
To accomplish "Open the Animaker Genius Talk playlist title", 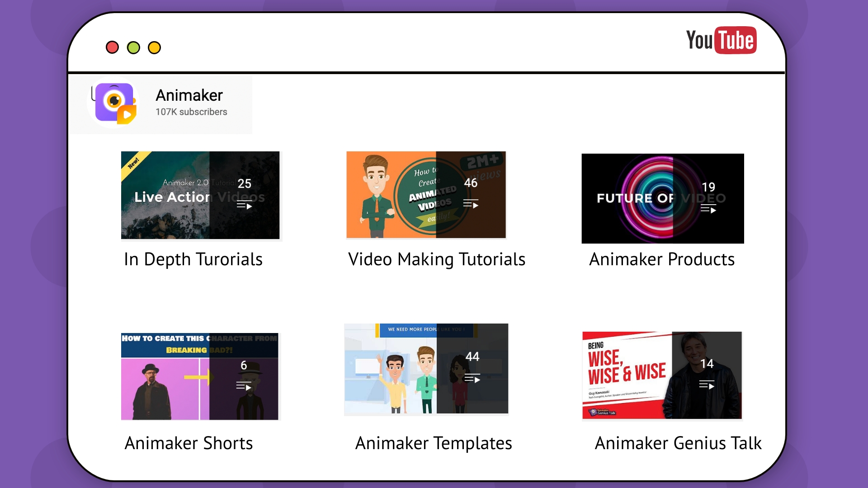I will click(678, 443).
